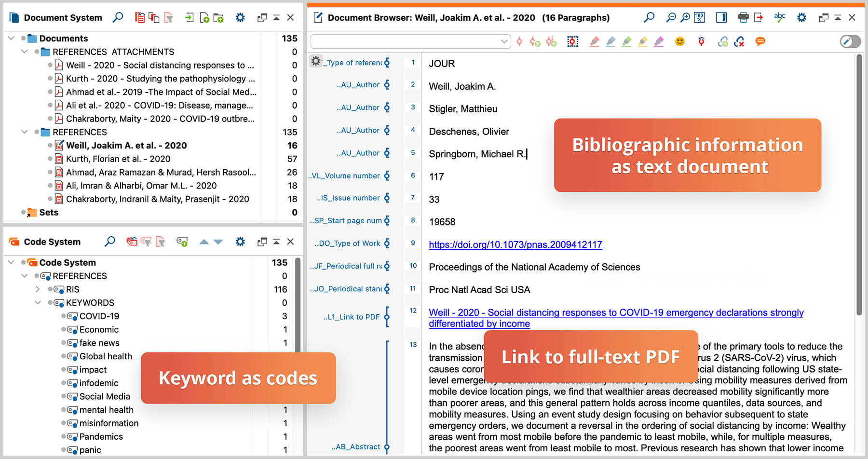Print the displayed document

click(742, 17)
